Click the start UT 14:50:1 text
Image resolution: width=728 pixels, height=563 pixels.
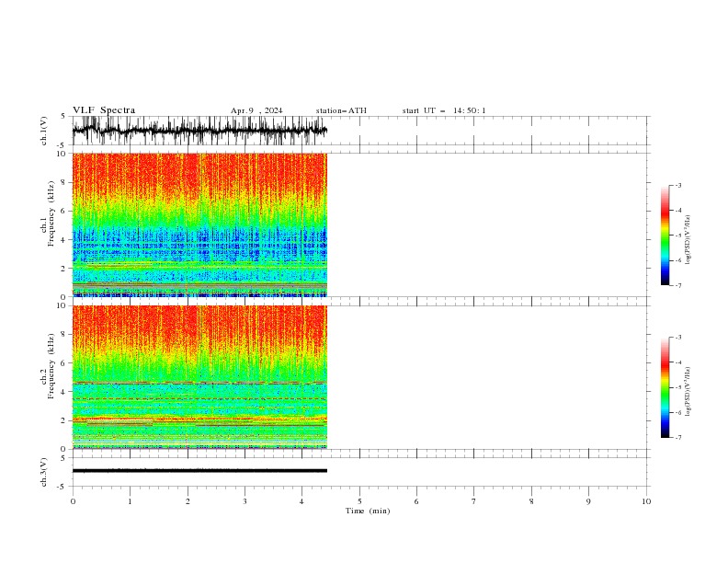tap(444, 110)
